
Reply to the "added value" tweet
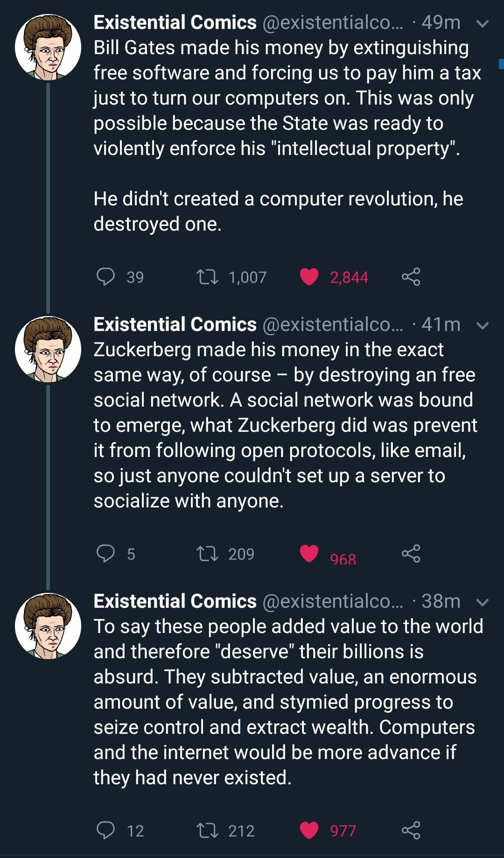point(105,830)
